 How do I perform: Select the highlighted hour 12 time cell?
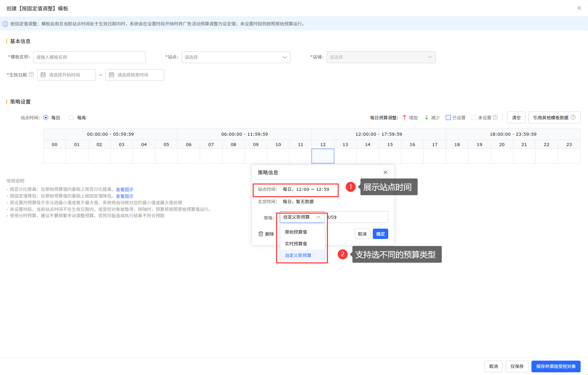click(323, 156)
